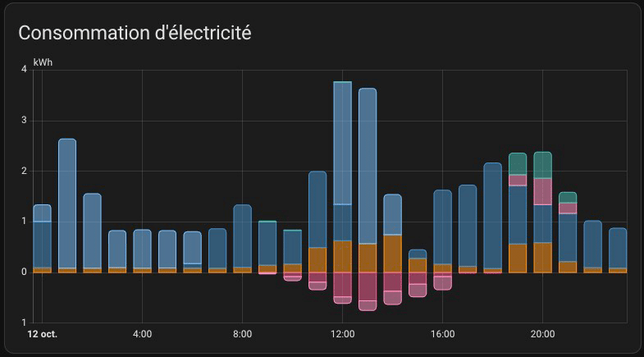Image resolution: width=644 pixels, height=357 pixels.
Task: Click the kWh unit label
Action: pos(43,62)
